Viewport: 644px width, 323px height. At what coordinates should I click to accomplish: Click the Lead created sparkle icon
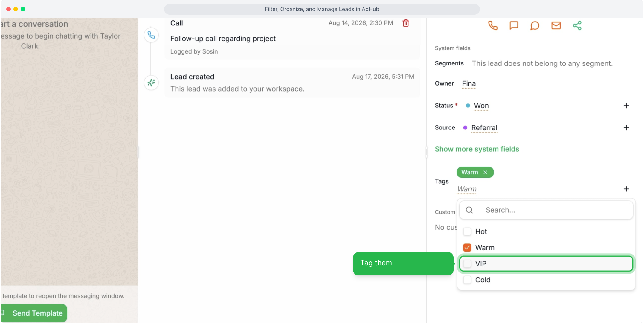point(151,83)
